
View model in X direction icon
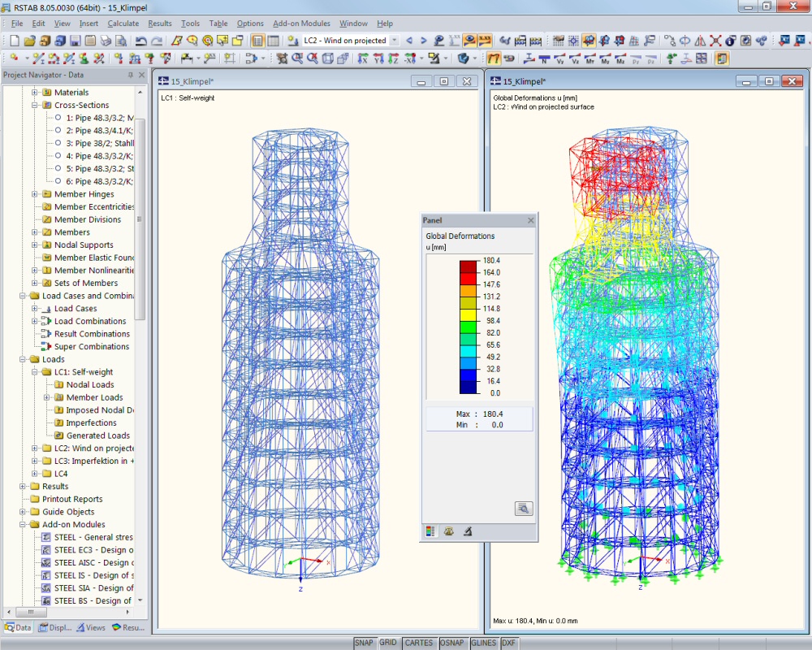point(363,58)
